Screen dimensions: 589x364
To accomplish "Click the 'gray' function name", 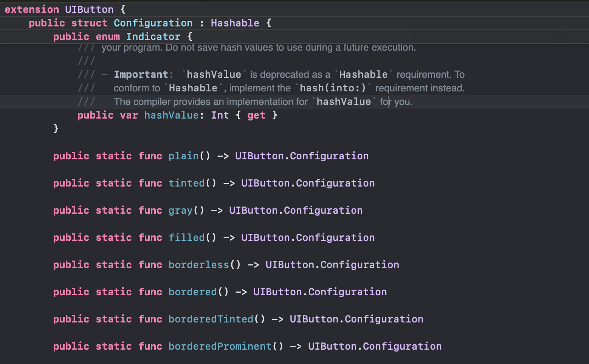I will 181,210.
